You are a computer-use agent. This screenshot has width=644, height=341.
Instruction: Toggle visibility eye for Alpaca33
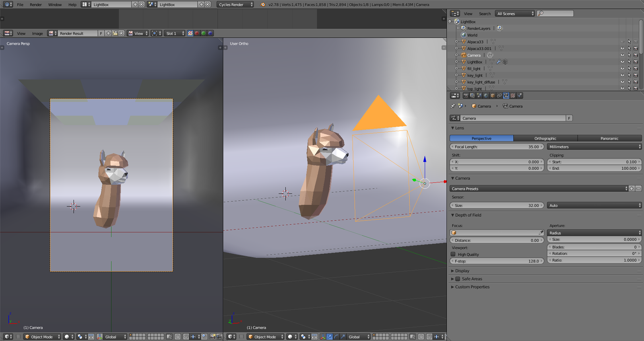[622, 41]
